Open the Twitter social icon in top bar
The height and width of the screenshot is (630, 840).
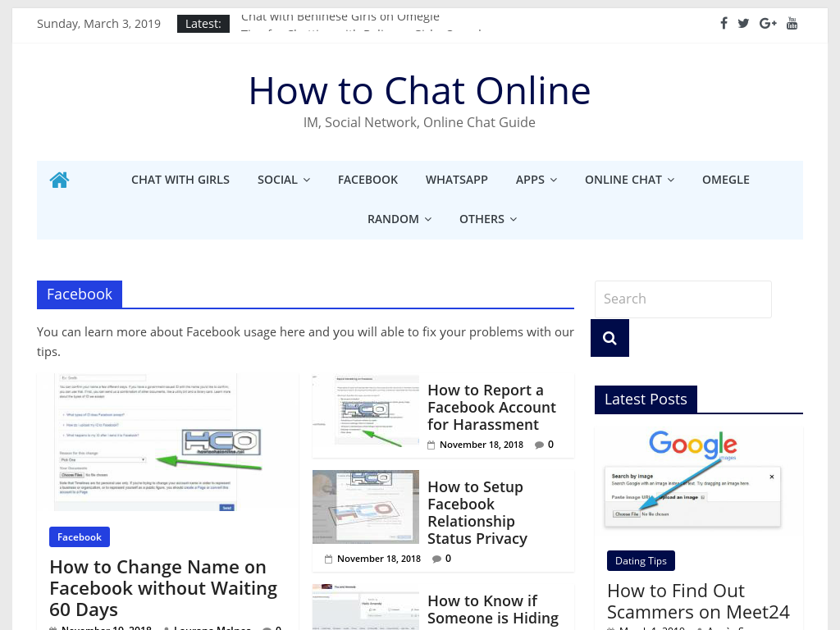[x=743, y=23]
